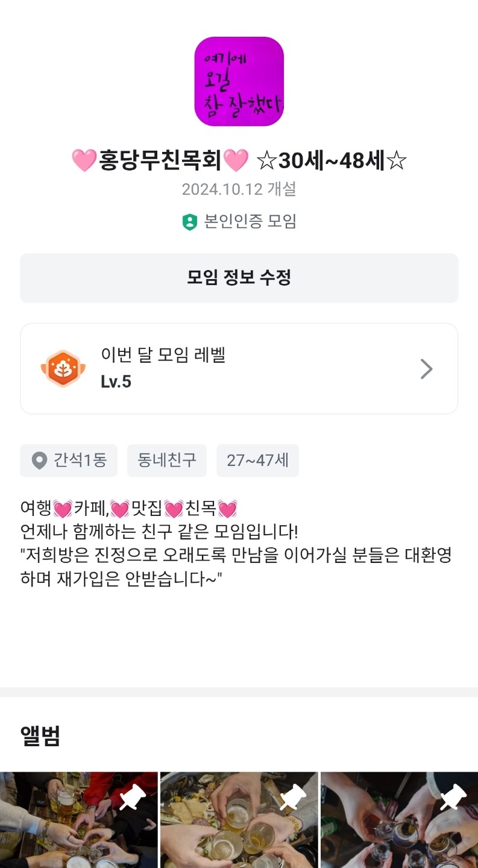The image size is (478, 868).
Task: Select the 동네친구 category tag
Action: [x=167, y=461]
